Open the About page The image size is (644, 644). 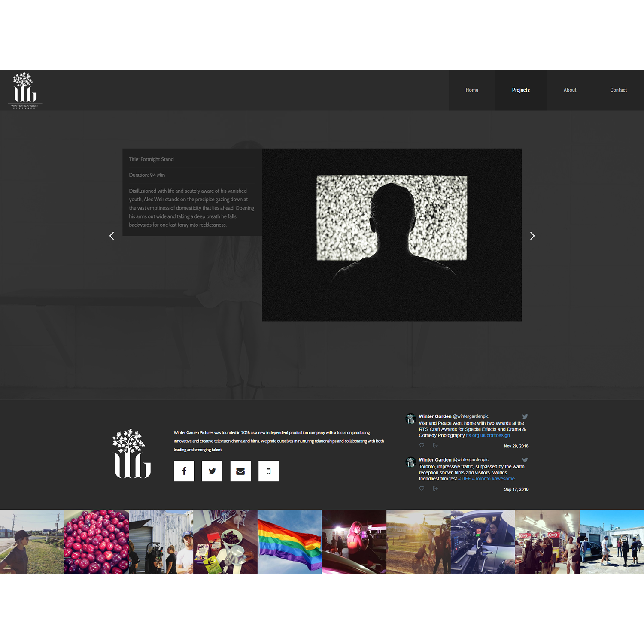pyautogui.click(x=570, y=90)
